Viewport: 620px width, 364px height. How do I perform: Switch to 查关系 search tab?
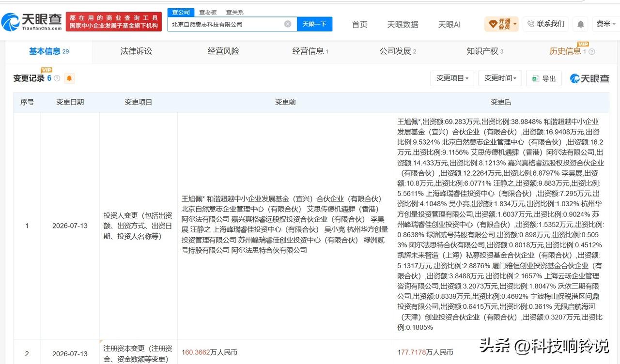point(235,12)
